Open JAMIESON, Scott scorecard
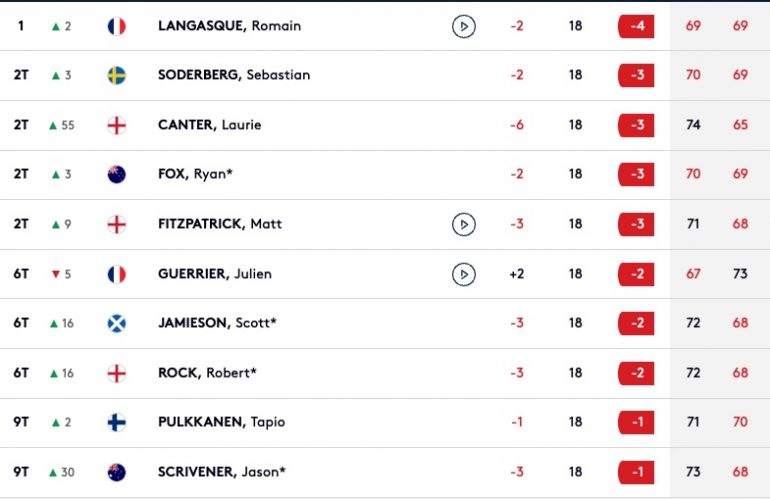Viewport: 770px width, 499px height. point(385,323)
